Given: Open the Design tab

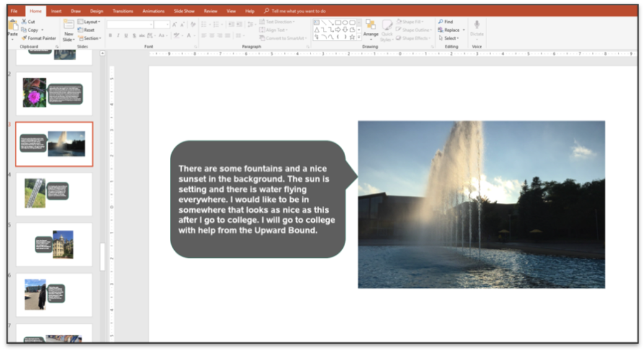Looking at the screenshot, I should [97, 11].
